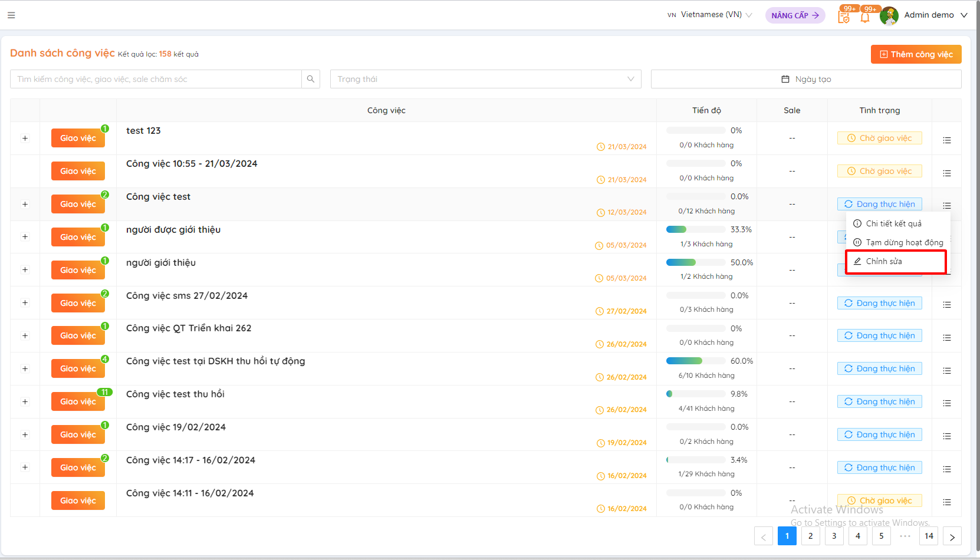Open the Admin demo account dropdown arrow

[x=964, y=15]
